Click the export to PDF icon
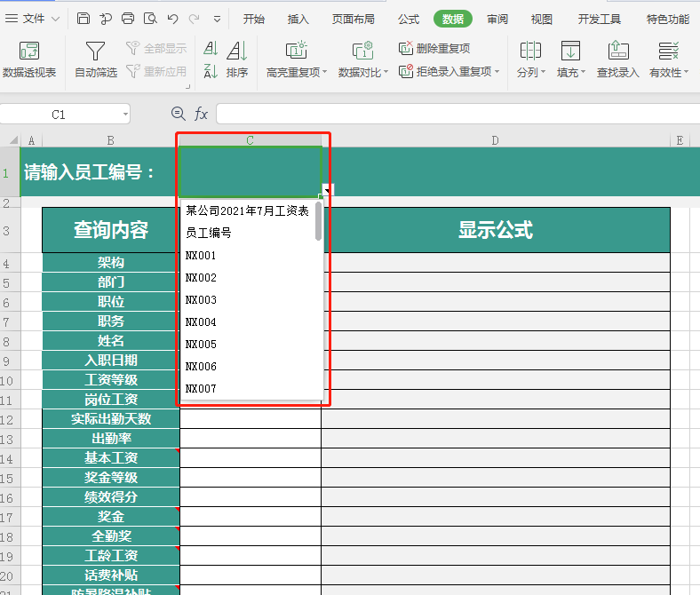 (x=106, y=19)
